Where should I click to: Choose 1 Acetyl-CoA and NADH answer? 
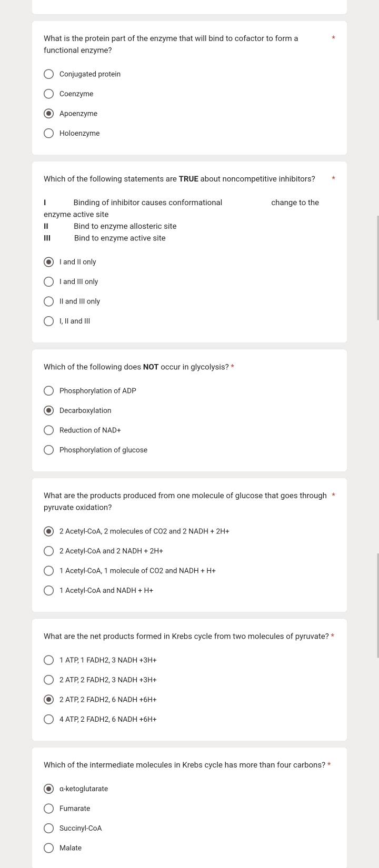(x=49, y=590)
